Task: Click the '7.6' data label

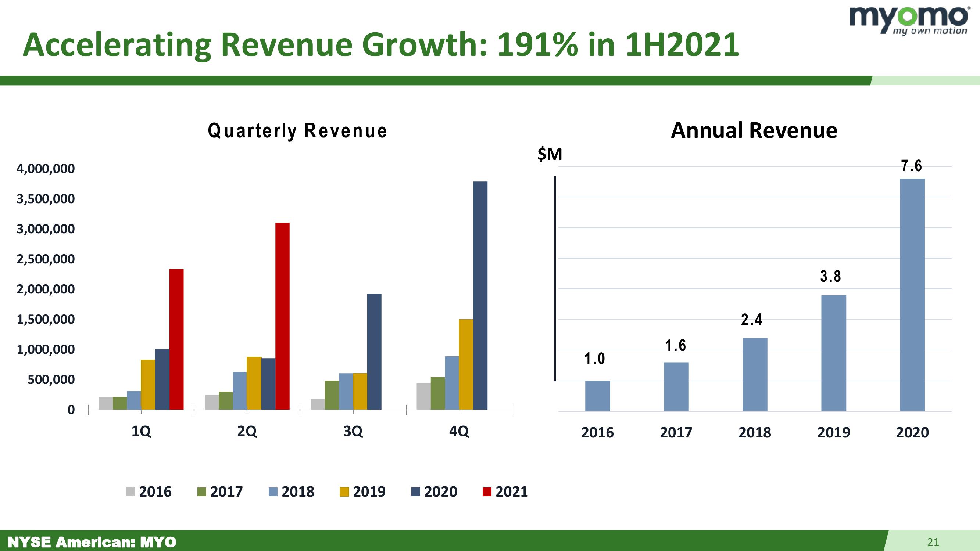Action: pyautogui.click(x=912, y=166)
